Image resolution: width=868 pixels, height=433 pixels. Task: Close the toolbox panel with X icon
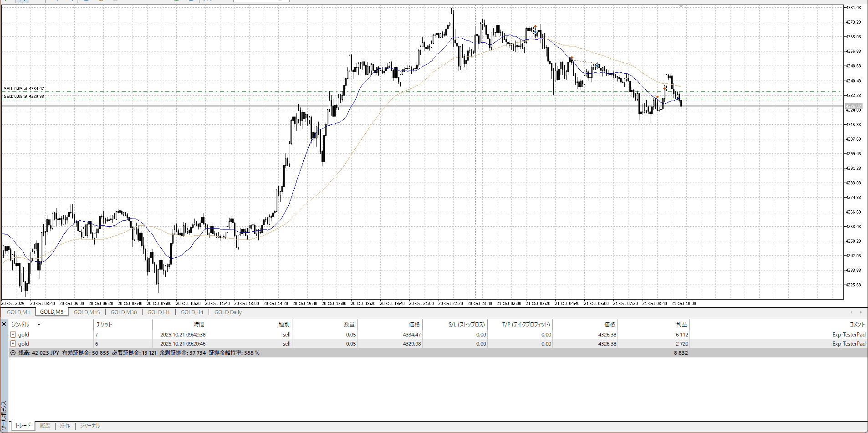4,324
